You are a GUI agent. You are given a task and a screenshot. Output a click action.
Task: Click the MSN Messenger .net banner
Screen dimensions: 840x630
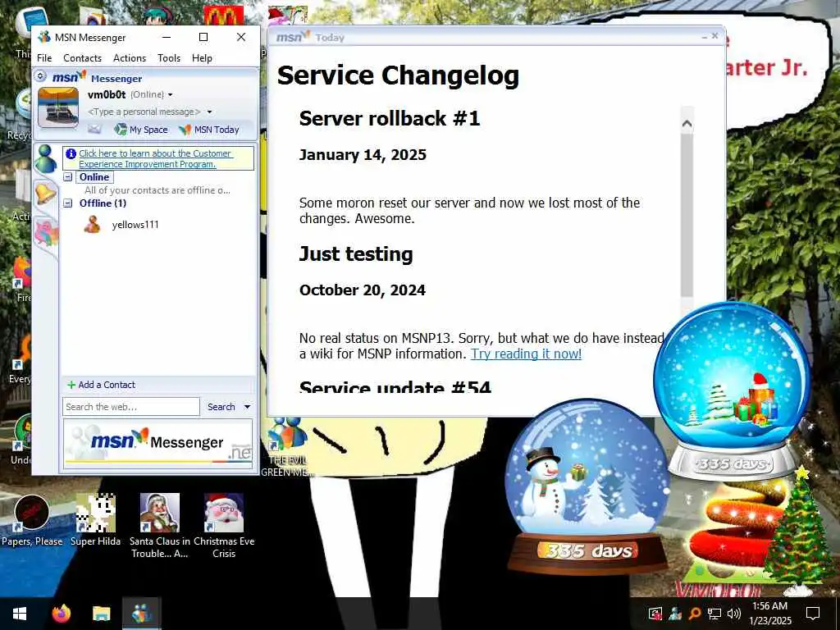[158, 443]
